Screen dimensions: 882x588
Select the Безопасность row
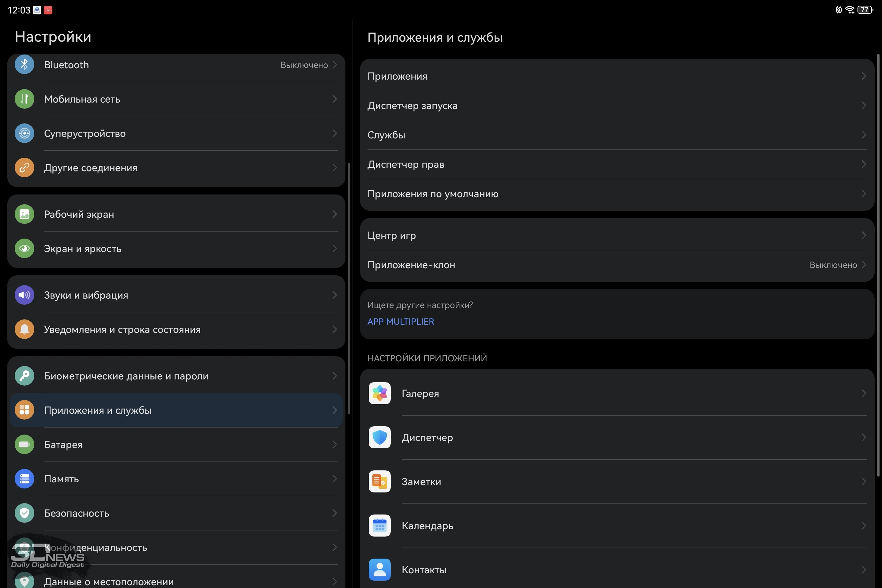pyautogui.click(x=176, y=513)
